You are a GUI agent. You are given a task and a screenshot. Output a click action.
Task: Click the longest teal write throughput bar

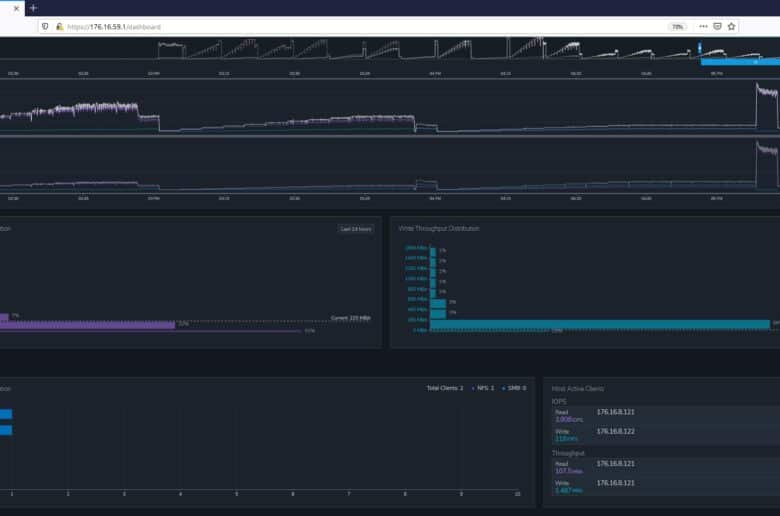click(x=600, y=324)
